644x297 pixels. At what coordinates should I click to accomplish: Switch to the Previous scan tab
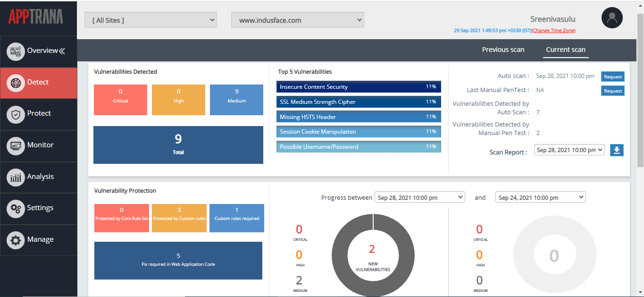click(x=503, y=50)
